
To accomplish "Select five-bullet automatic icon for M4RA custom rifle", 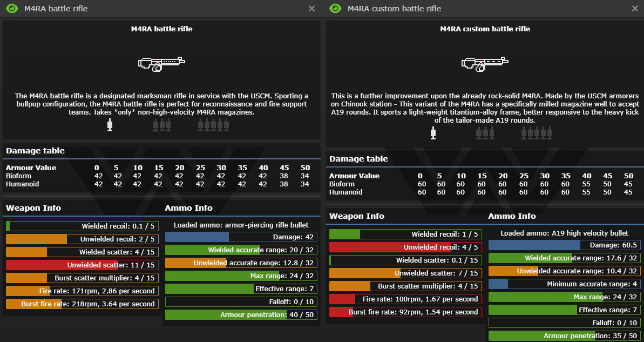I will coord(537,133).
